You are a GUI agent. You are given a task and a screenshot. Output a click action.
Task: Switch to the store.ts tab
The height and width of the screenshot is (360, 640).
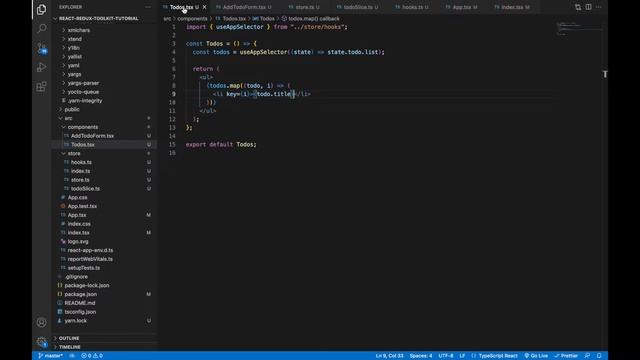point(304,7)
